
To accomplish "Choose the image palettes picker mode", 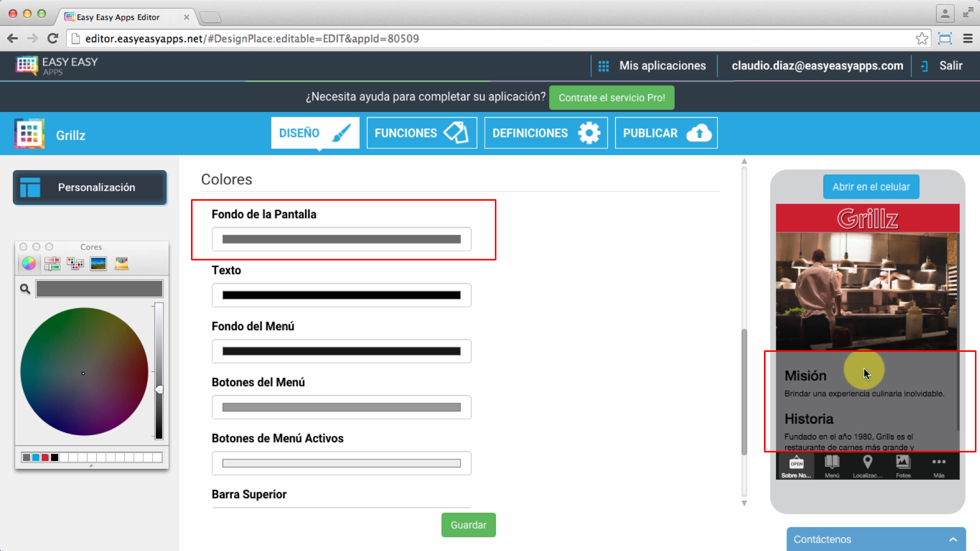I will [x=98, y=263].
